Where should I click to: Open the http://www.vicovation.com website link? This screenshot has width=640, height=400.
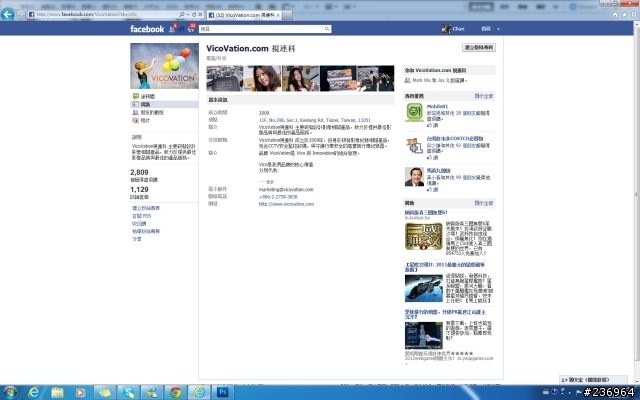[x=286, y=204]
